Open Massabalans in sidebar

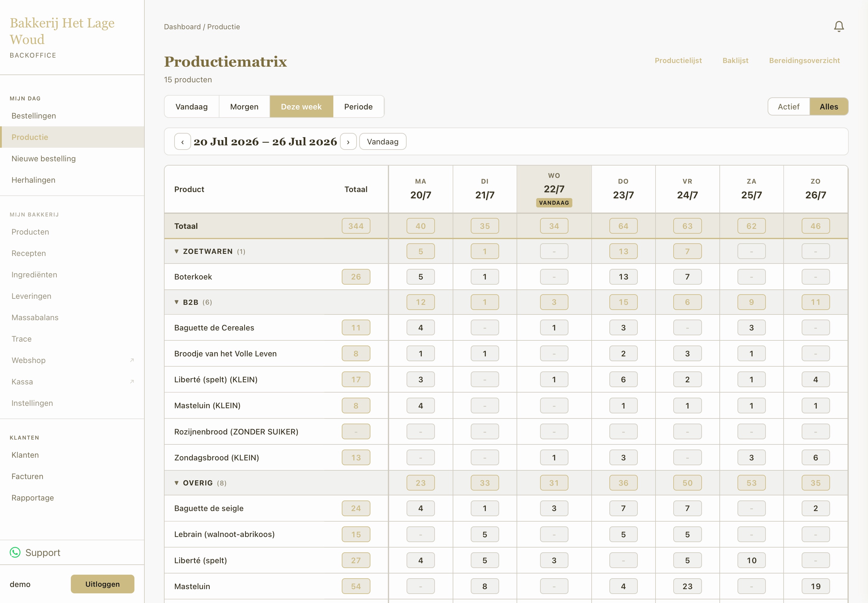pos(72,317)
